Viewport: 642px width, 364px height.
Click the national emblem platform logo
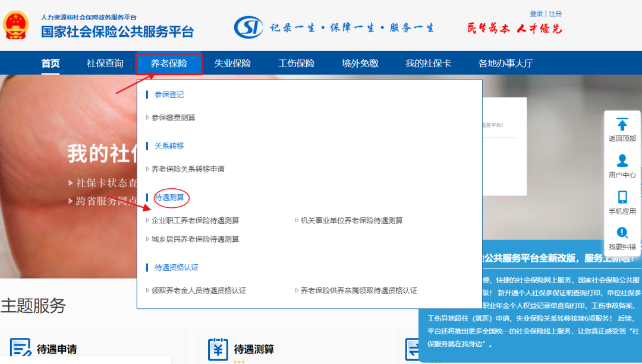(16, 26)
